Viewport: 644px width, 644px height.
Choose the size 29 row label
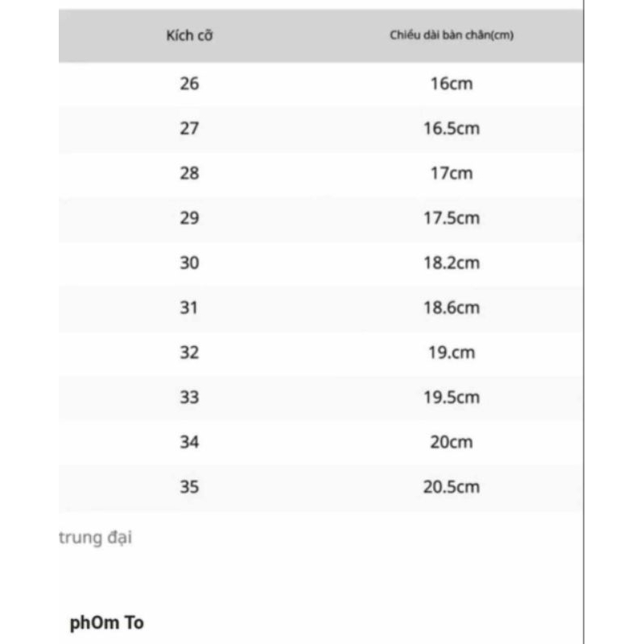coord(189,218)
